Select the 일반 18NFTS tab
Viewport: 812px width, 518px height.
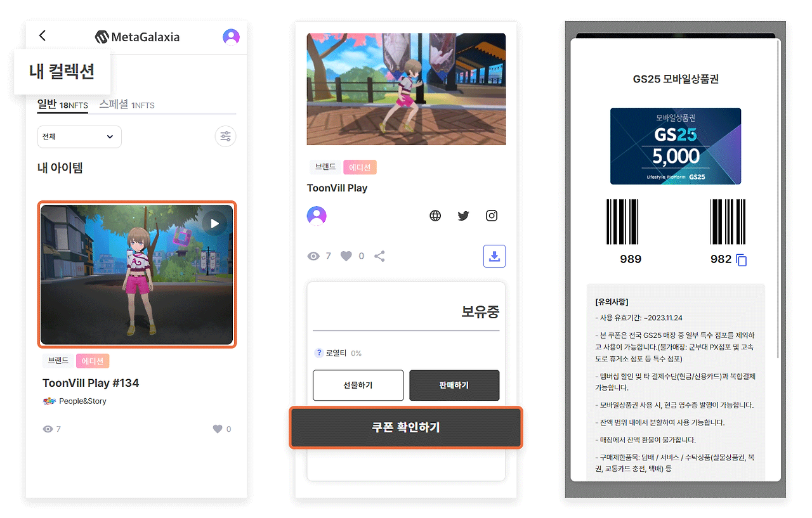tap(62, 104)
